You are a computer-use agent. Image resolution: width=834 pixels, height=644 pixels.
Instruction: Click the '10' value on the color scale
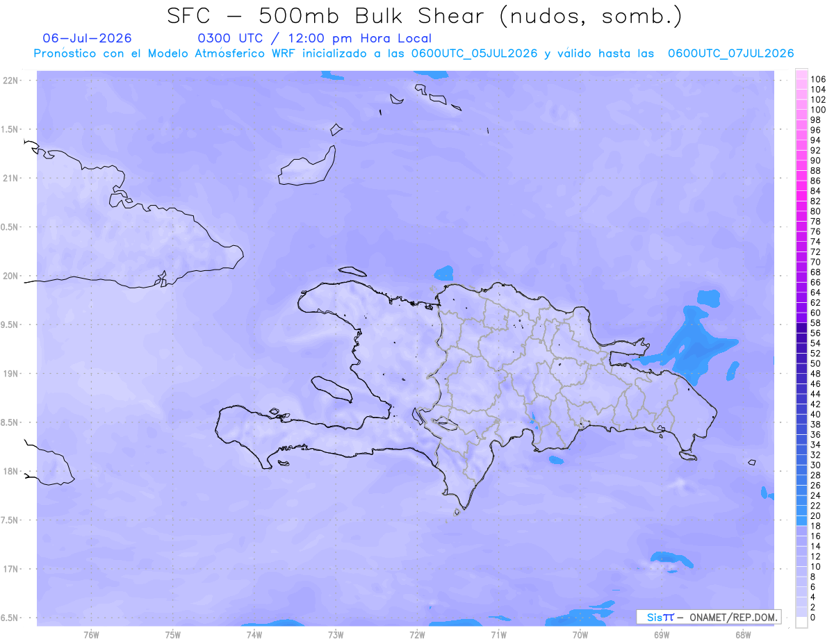pos(816,567)
